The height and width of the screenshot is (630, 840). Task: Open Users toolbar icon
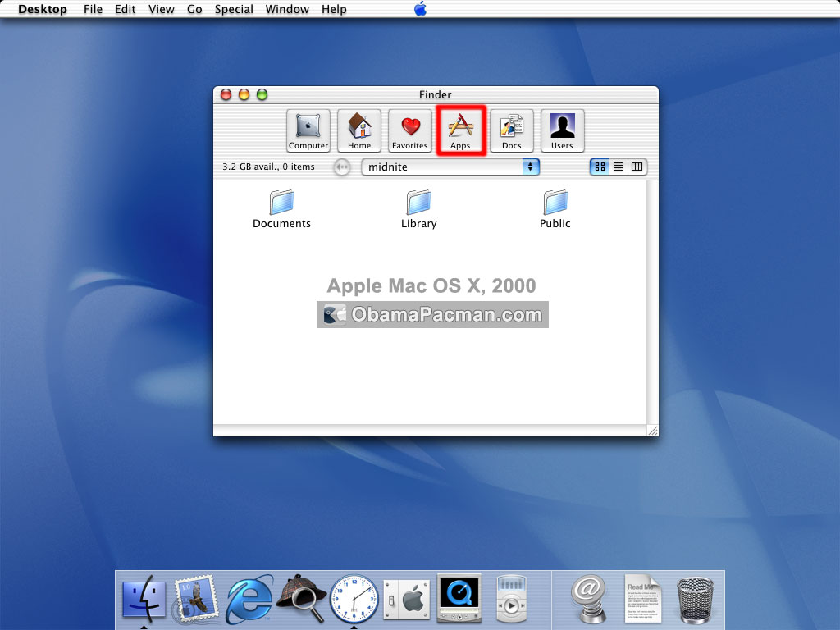562,130
